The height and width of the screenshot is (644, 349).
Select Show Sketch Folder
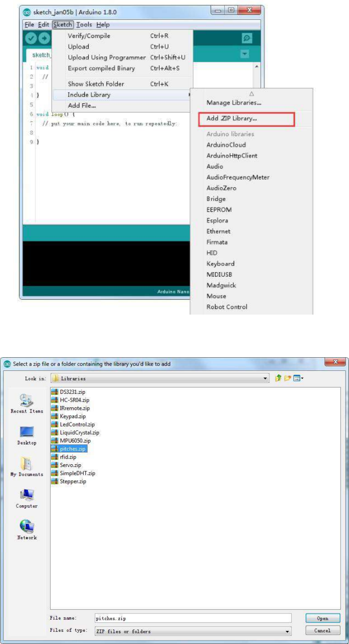122,84
